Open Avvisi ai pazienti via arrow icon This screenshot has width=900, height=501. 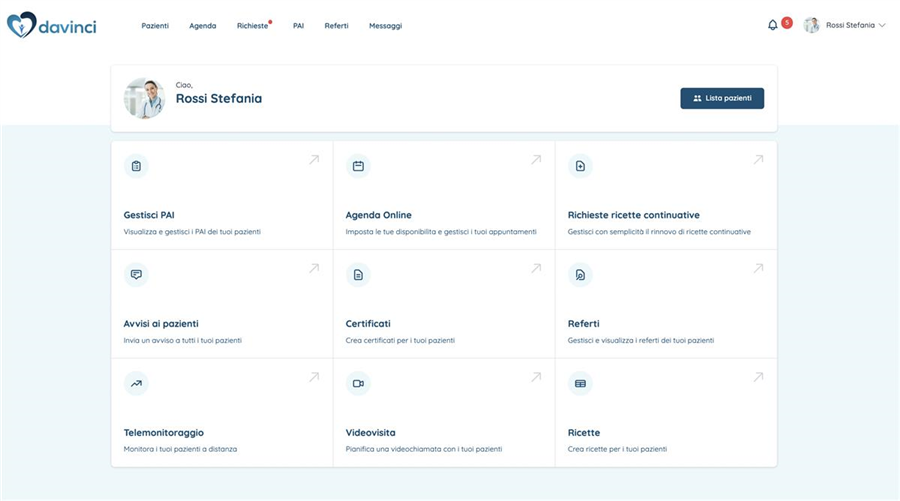point(314,268)
